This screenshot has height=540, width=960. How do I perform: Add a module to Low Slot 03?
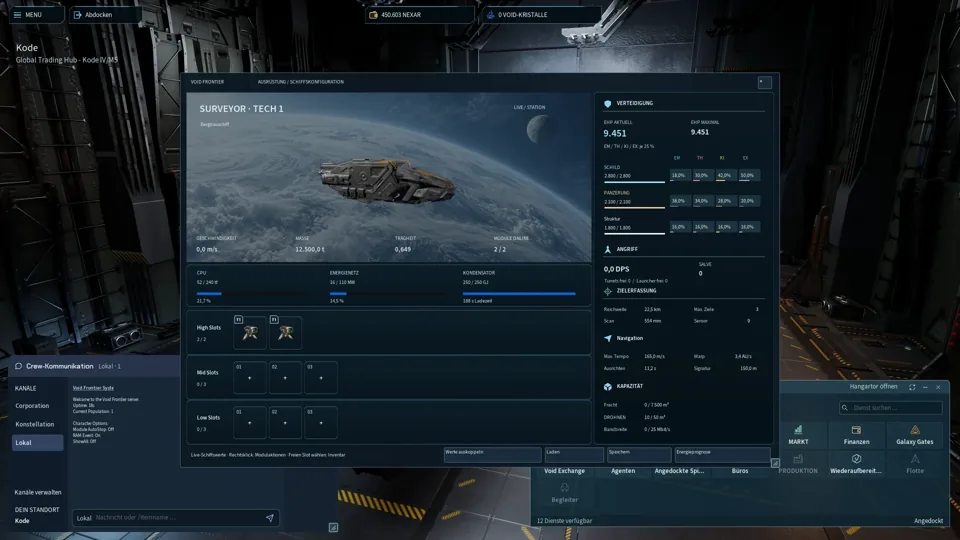tap(321, 422)
